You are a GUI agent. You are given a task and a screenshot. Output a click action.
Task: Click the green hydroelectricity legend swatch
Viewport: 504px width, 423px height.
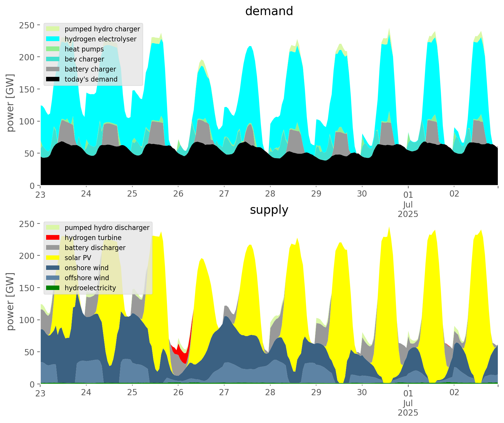point(53,288)
